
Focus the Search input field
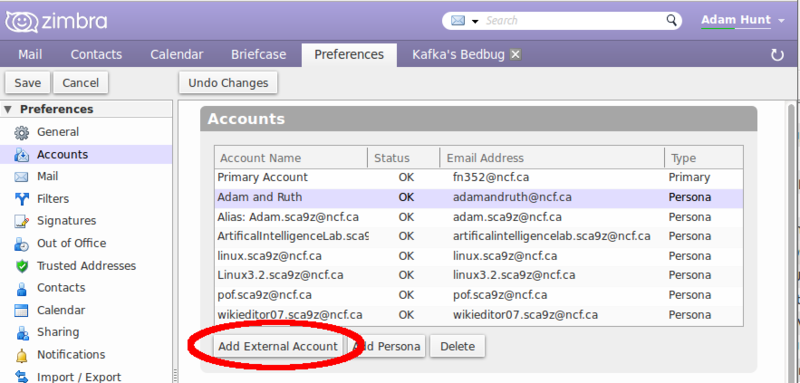[x=573, y=20]
